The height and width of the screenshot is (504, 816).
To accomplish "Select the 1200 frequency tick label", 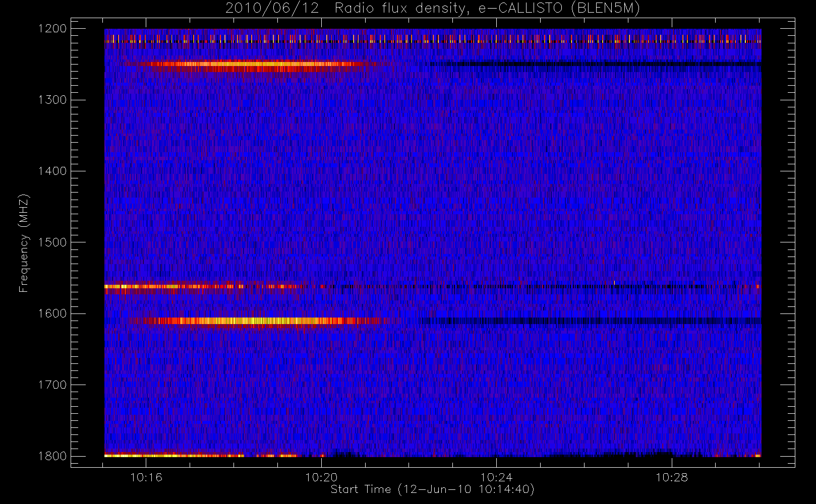I will [53, 29].
